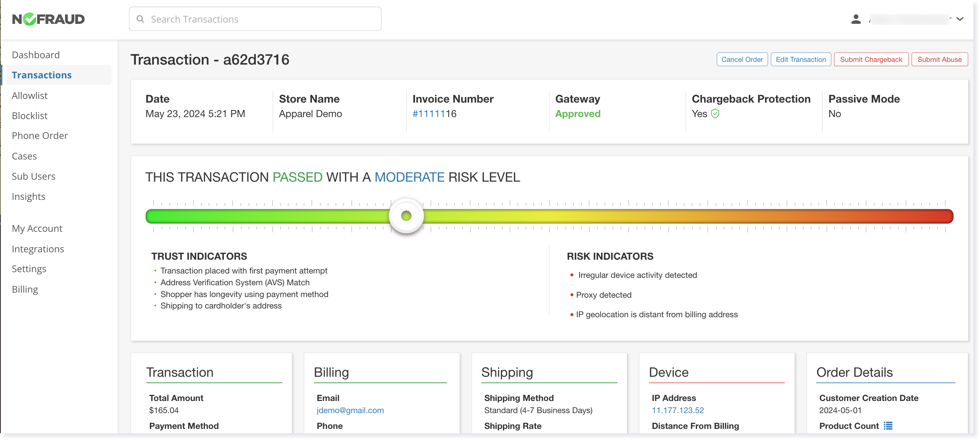This screenshot has width=980, height=440.
Task: Open the Allowlist page
Action: pyautogui.click(x=30, y=96)
